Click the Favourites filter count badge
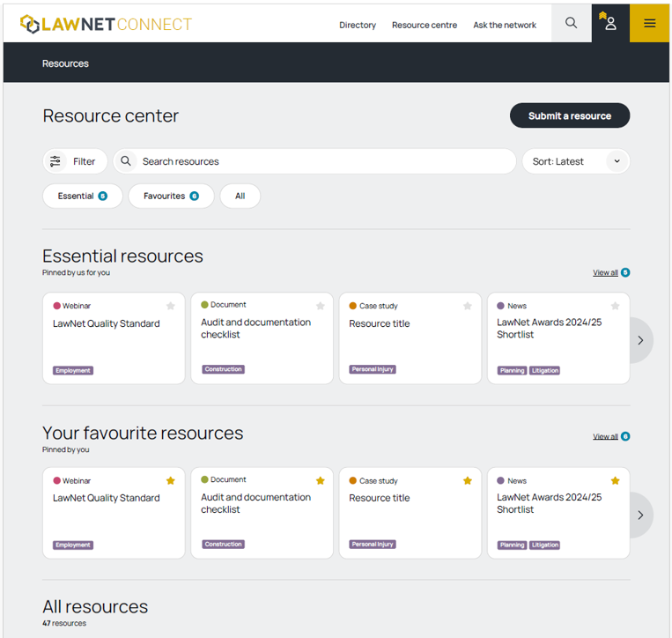This screenshot has height=638, width=672. click(x=194, y=196)
